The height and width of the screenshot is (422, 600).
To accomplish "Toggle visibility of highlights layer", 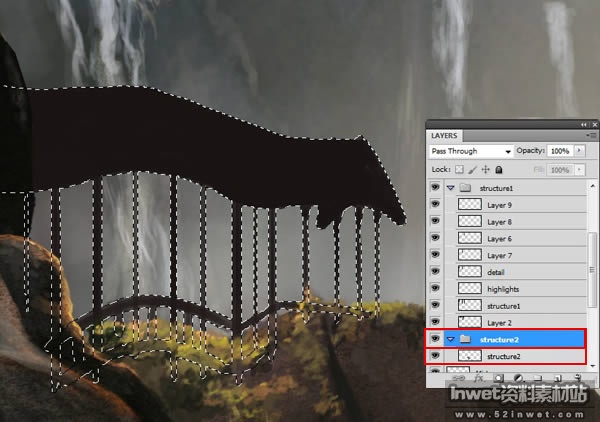I will [x=435, y=288].
